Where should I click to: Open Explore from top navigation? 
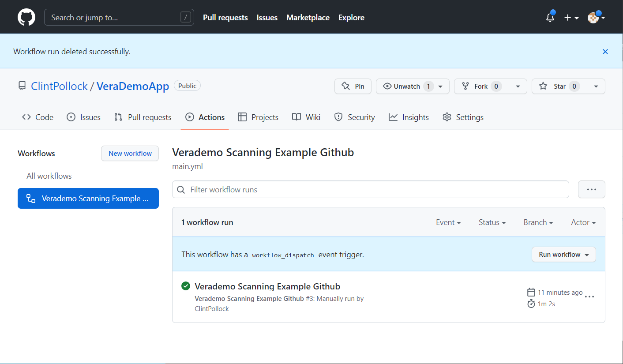351,18
